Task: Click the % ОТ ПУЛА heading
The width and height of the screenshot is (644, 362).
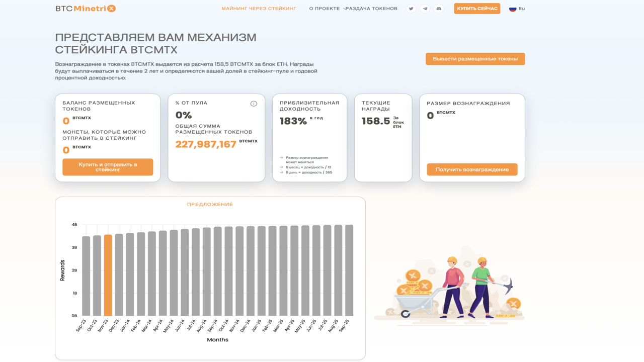Action: click(x=191, y=103)
